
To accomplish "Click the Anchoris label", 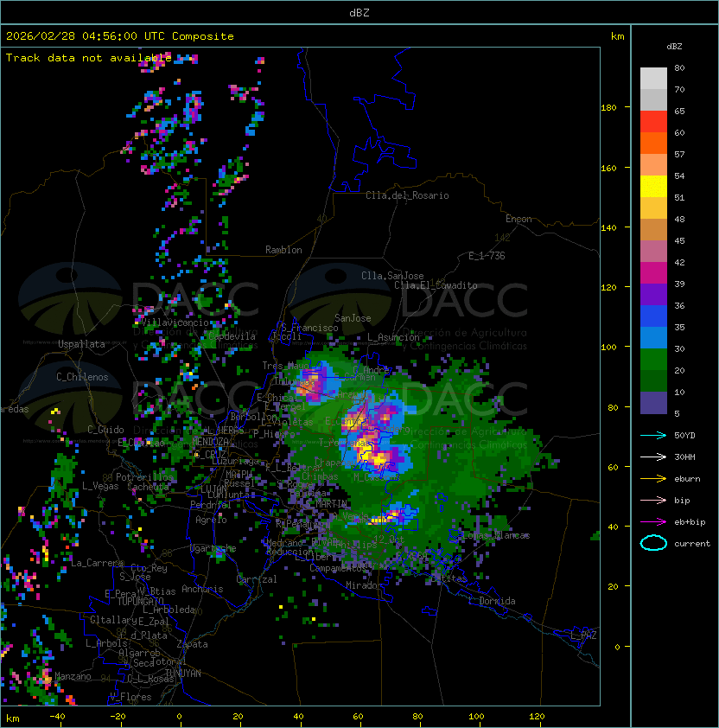I will tap(202, 589).
